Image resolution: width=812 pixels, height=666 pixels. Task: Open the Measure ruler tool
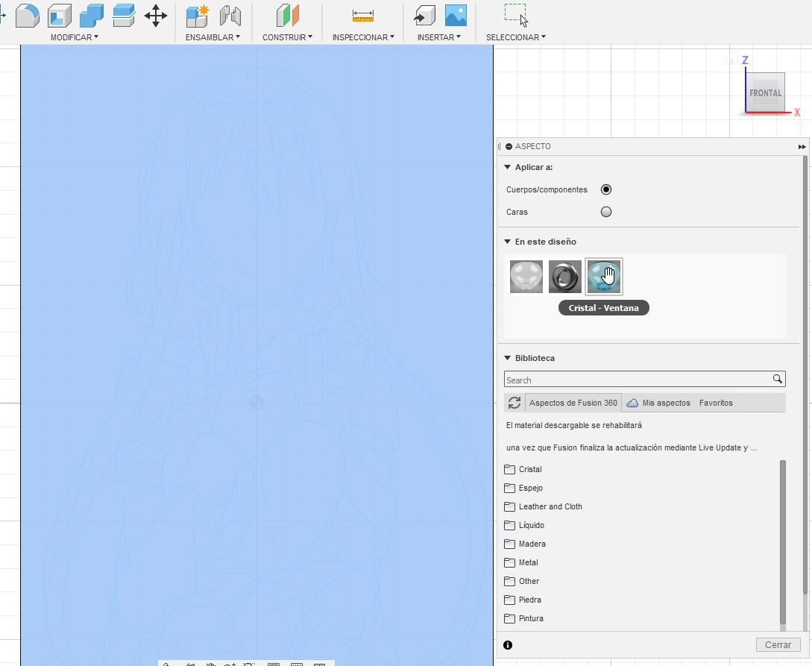pyautogui.click(x=363, y=16)
